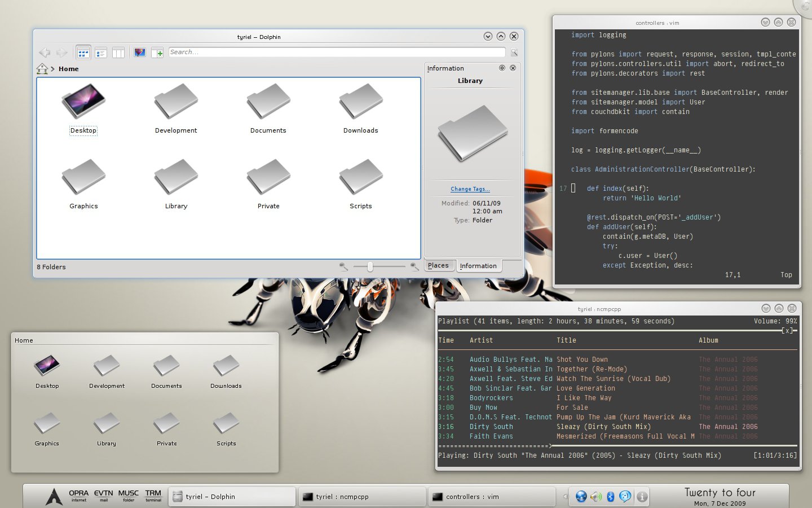Click the home icon in breadcrumb bar
The width and height of the screenshot is (812, 508).
click(42, 69)
